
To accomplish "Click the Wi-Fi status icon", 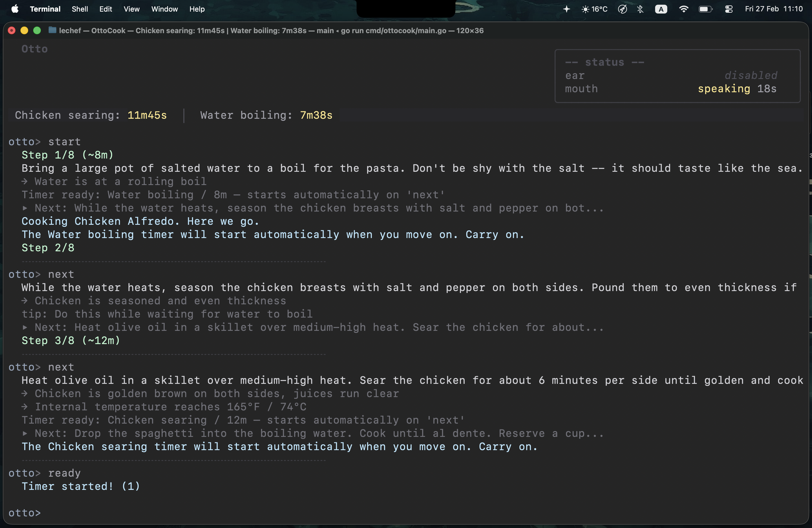I will pyautogui.click(x=683, y=9).
